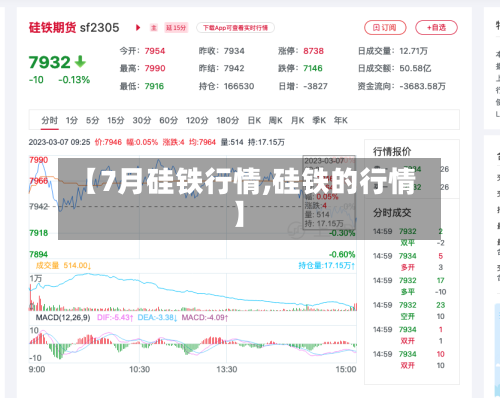The image size is (500, 398).
Task: Switch to the 30分 chart tab
Action: tap(142, 120)
